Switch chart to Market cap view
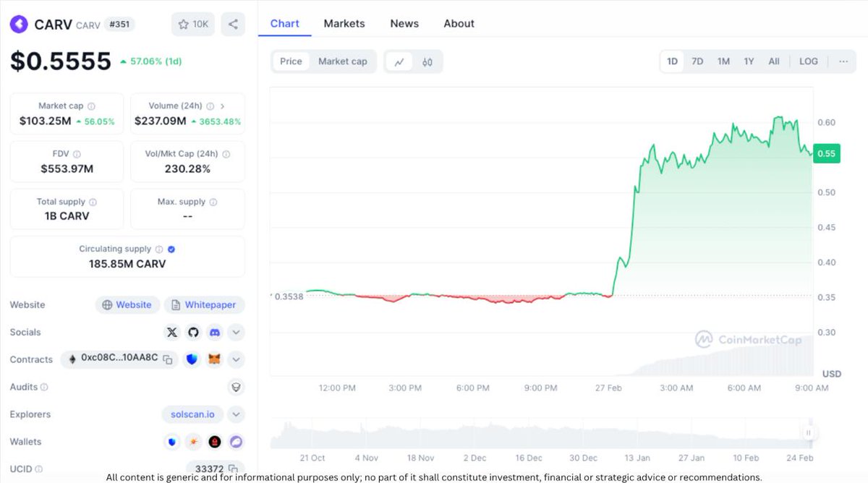This screenshot has height=483, width=868. [343, 61]
